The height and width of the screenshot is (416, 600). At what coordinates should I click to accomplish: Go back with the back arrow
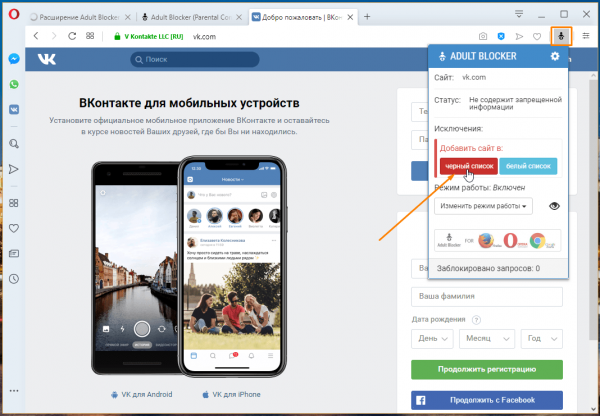(x=36, y=36)
